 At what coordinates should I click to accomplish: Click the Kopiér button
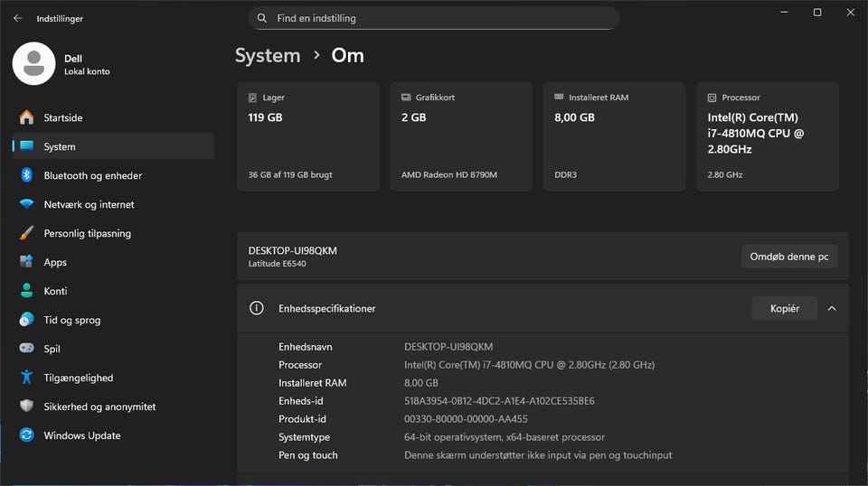[x=784, y=308]
